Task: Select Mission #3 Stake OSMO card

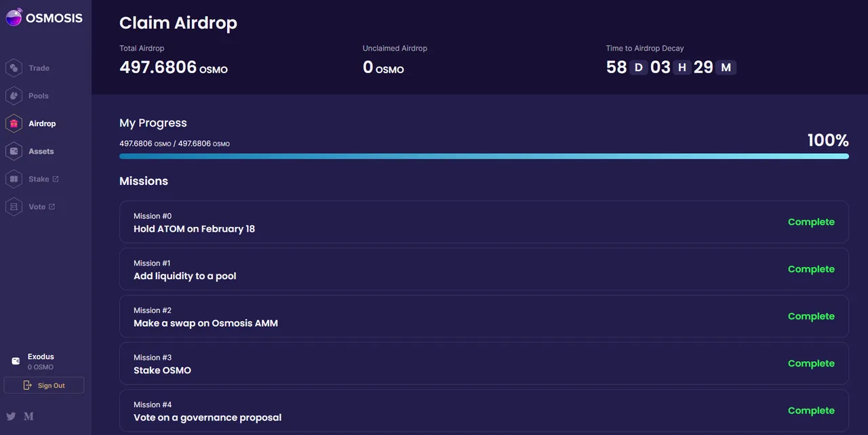Action: pyautogui.click(x=484, y=363)
